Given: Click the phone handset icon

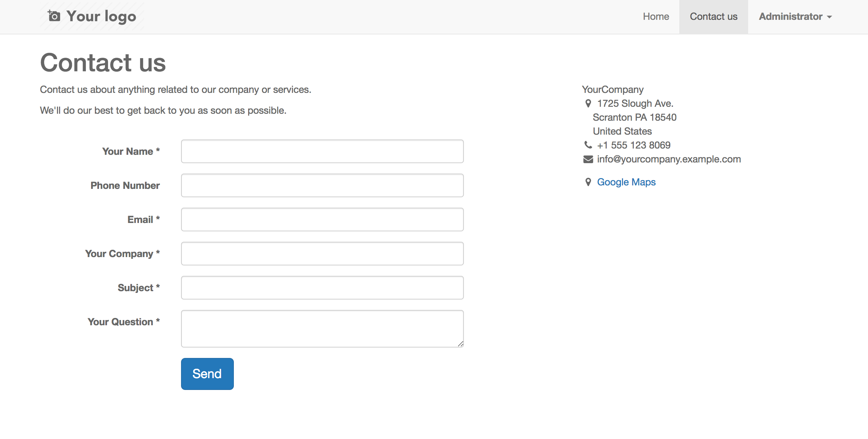Looking at the screenshot, I should coord(588,145).
